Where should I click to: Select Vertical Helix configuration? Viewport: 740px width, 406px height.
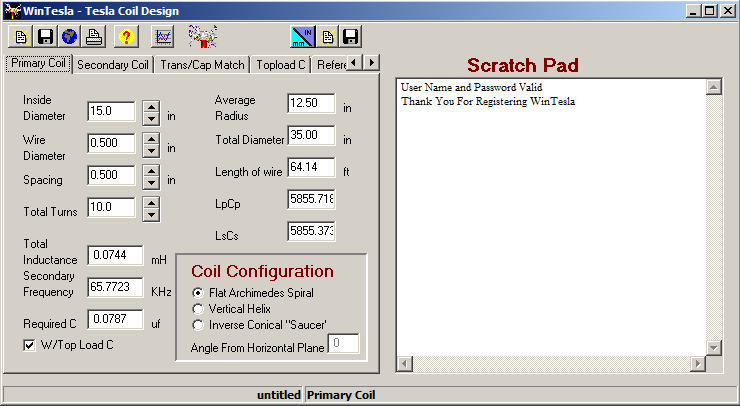tap(198, 309)
